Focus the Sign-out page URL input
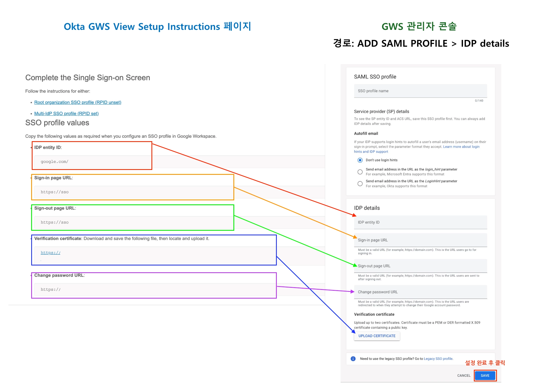Screen dimensions: 552x392 click(420, 266)
